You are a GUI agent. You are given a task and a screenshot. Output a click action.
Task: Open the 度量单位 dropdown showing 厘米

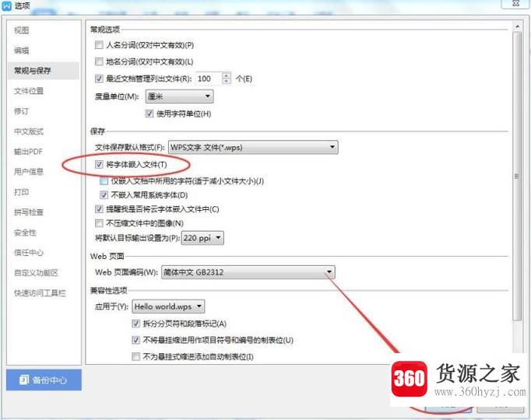179,96
